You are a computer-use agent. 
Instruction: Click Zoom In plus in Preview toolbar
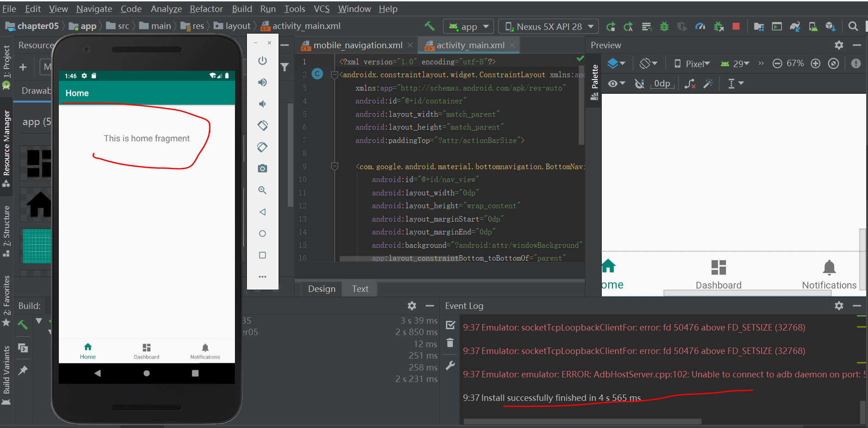point(816,63)
